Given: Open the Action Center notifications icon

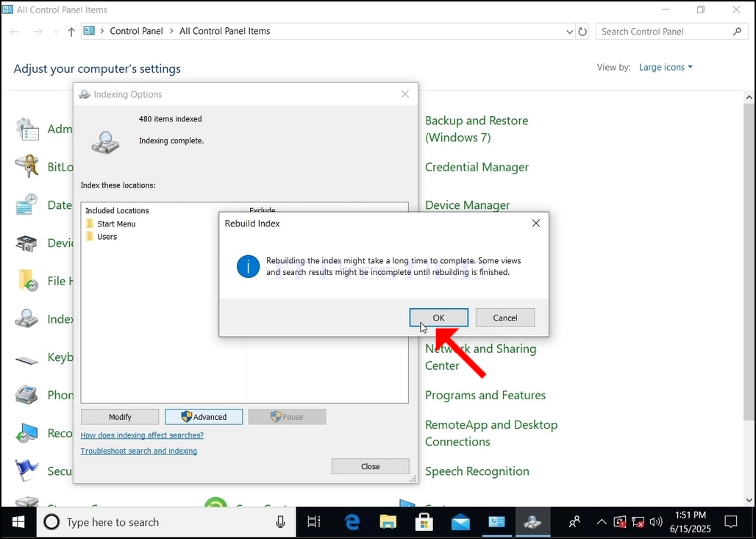Looking at the screenshot, I should point(731,522).
